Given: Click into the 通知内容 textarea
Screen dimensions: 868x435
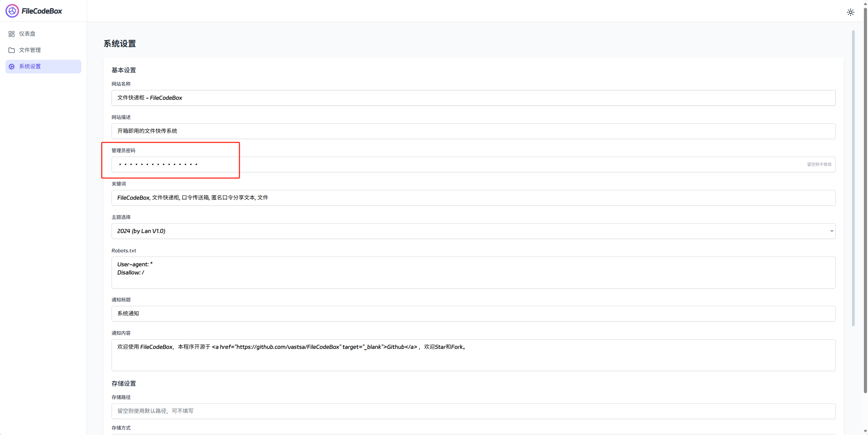Looking at the screenshot, I should tap(473, 355).
